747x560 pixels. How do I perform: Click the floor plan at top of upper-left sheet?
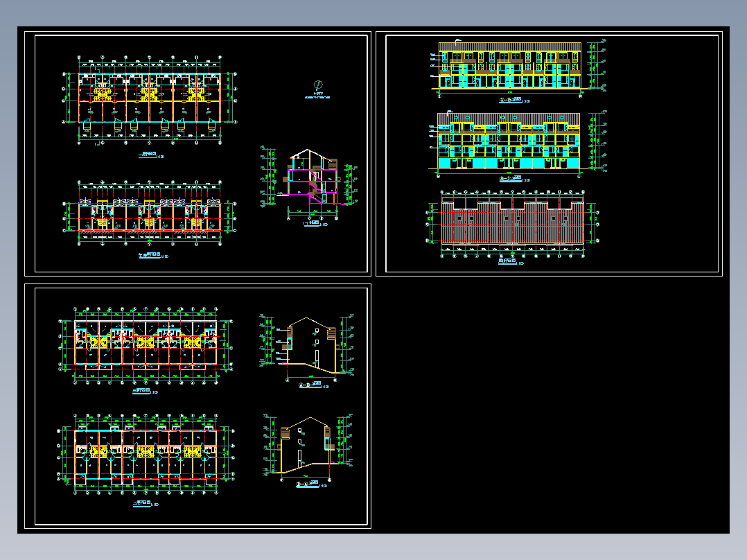(x=150, y=100)
